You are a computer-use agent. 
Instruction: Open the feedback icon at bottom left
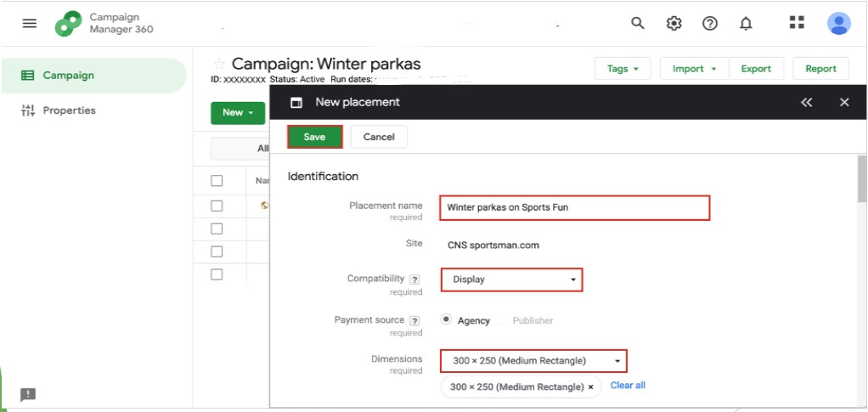click(28, 395)
